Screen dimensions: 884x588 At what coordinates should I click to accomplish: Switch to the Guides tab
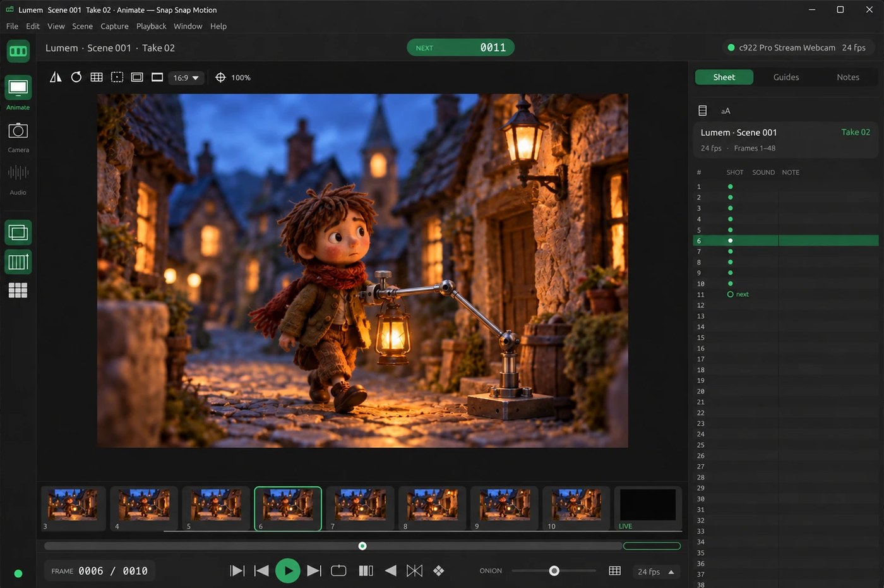click(x=786, y=77)
